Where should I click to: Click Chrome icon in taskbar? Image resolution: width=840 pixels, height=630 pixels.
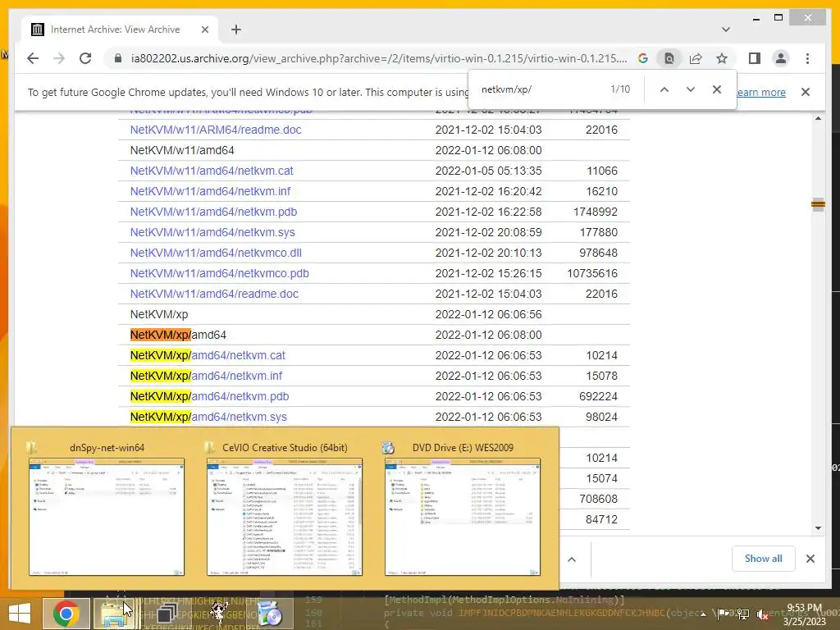coord(66,614)
